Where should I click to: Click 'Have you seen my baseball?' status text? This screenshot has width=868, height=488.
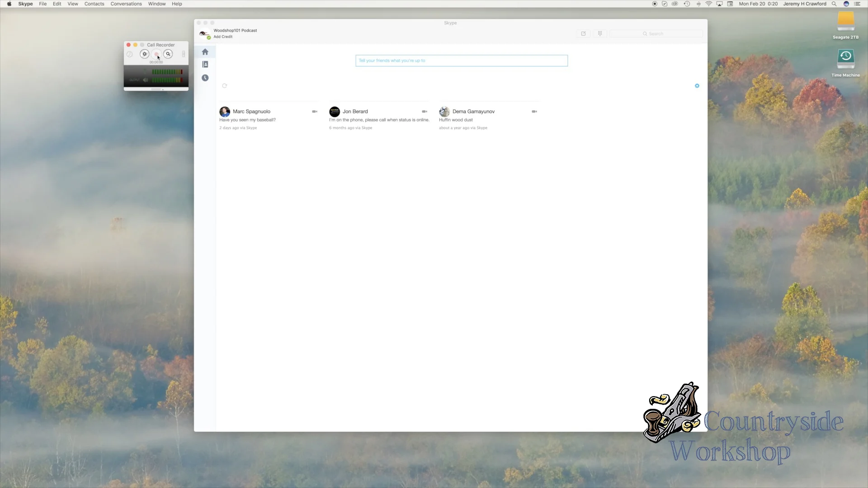point(247,120)
